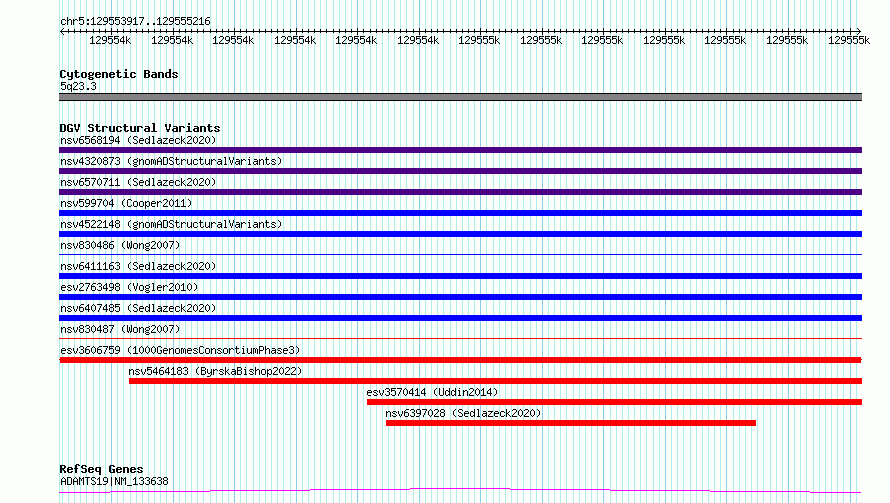Click the blue bar under nsv4522148
Image resolution: width=890 pixels, height=503 pixels.
click(460, 234)
